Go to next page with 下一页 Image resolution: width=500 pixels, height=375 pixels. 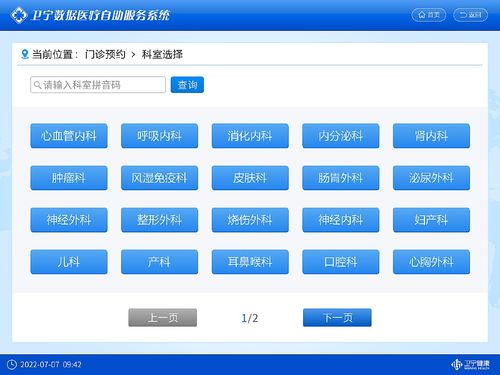tap(337, 317)
